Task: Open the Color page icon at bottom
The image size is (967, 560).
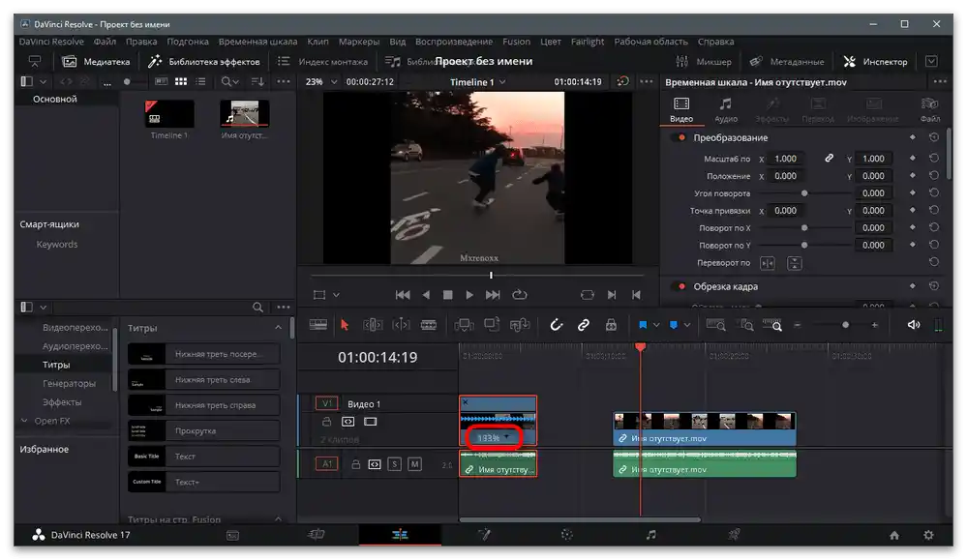Action: (567, 535)
